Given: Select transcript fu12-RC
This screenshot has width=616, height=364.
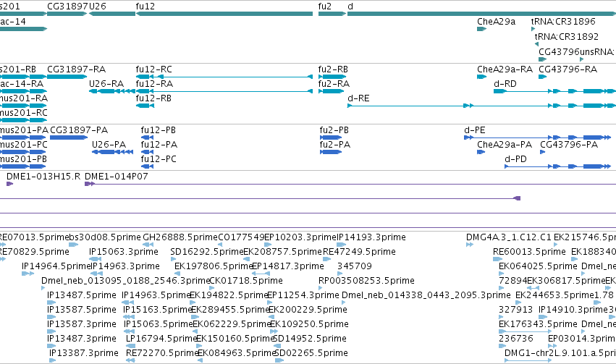Looking at the screenshot, I should click(x=224, y=77).
